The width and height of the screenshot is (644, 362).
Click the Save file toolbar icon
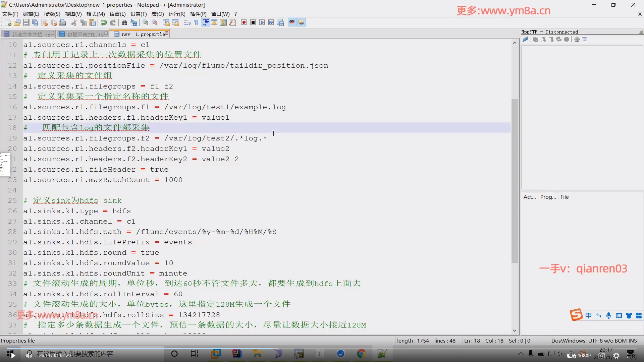click(x=26, y=22)
